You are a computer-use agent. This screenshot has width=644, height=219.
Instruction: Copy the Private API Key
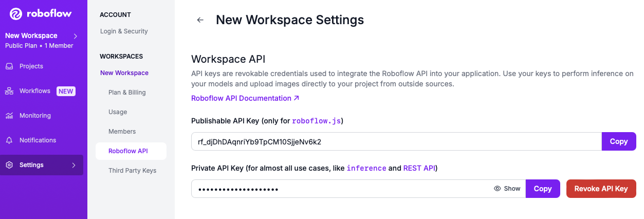pos(543,189)
